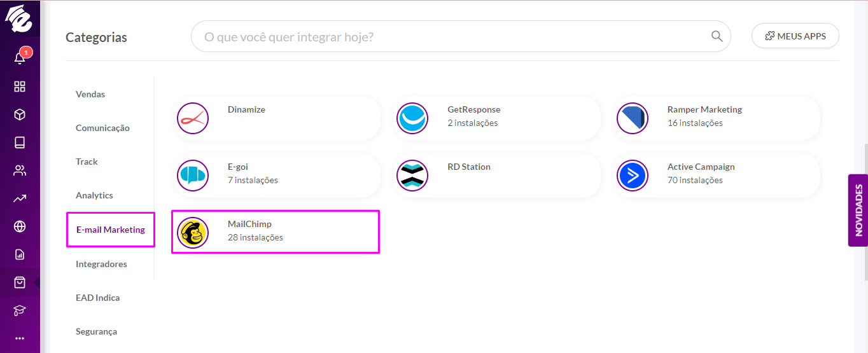This screenshot has width=868, height=353.
Task: Open the notifications bell icon
Action: tap(20, 58)
